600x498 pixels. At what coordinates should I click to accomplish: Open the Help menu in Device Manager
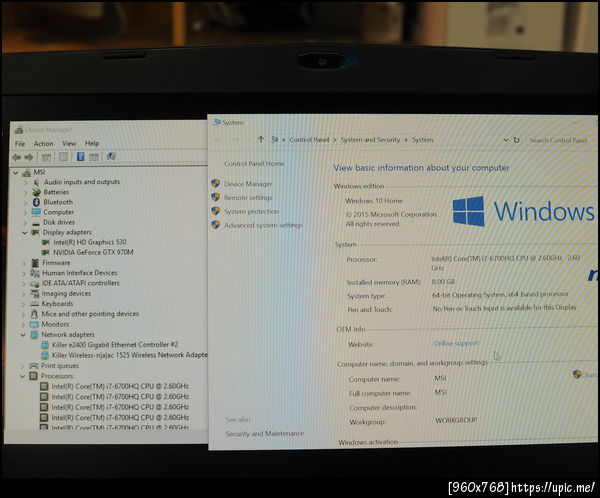tap(92, 144)
